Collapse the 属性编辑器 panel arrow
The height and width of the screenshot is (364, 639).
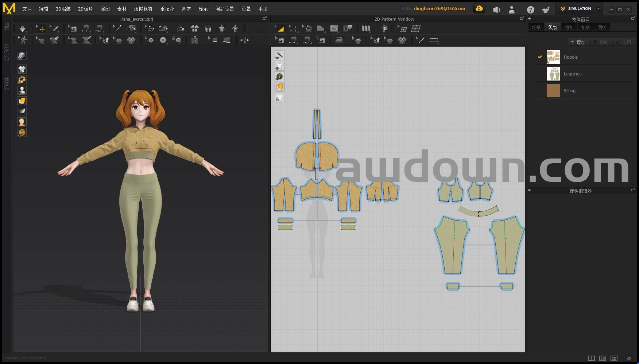click(x=530, y=190)
